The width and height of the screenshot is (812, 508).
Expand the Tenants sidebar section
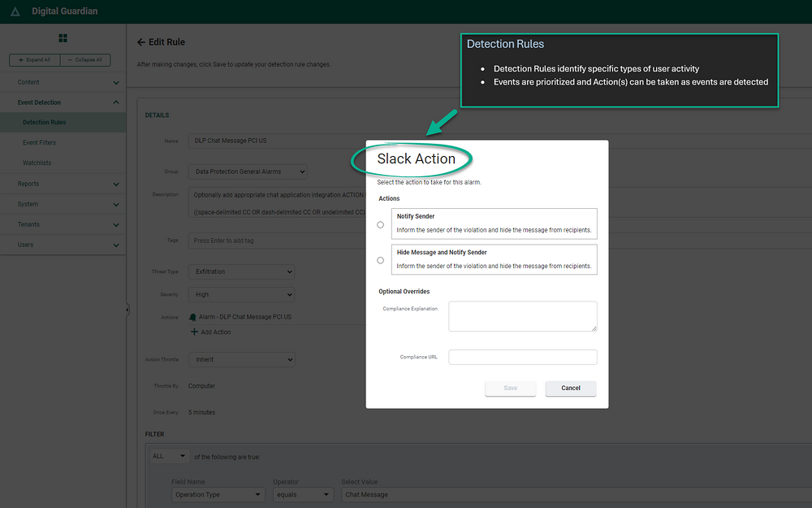click(63, 224)
